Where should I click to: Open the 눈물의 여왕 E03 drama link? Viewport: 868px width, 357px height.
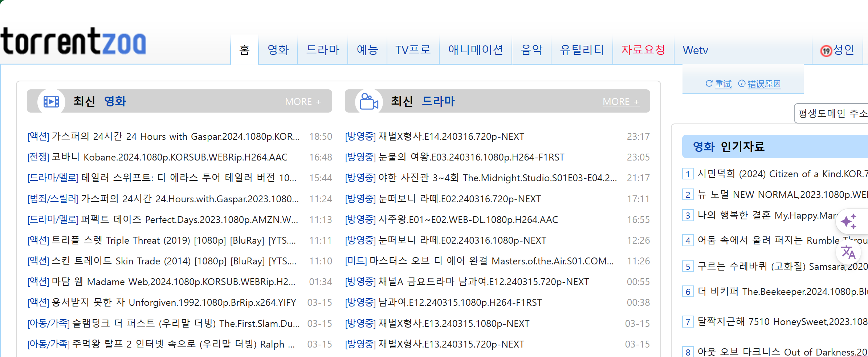pos(471,157)
